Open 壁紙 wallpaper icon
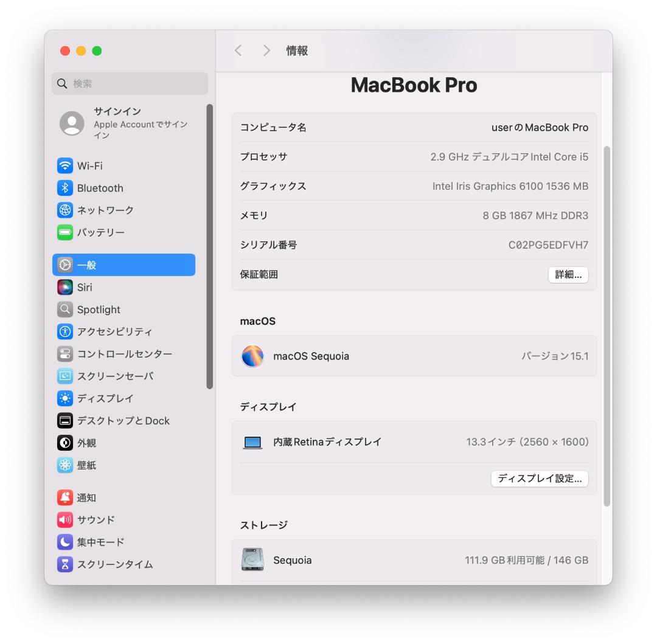The height and width of the screenshot is (644, 657). pyautogui.click(x=65, y=465)
